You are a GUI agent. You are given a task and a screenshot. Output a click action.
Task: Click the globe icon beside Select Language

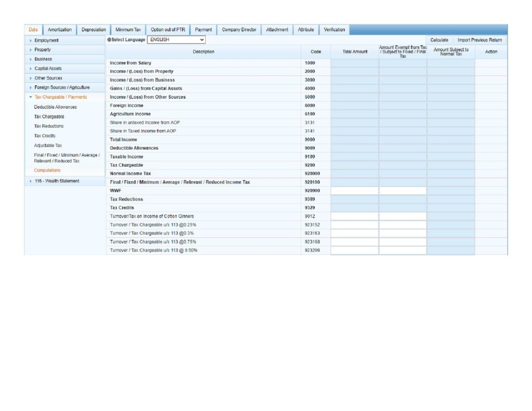point(109,40)
